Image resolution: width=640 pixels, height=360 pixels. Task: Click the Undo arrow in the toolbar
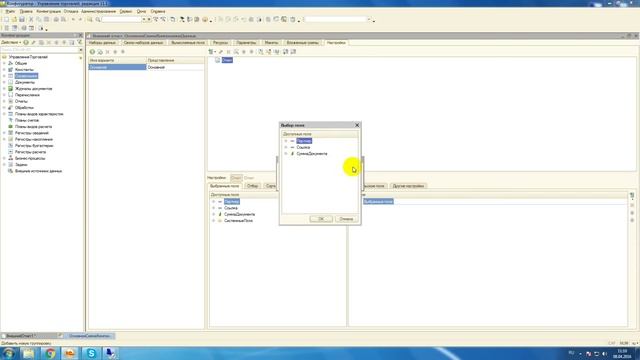click(x=73, y=20)
